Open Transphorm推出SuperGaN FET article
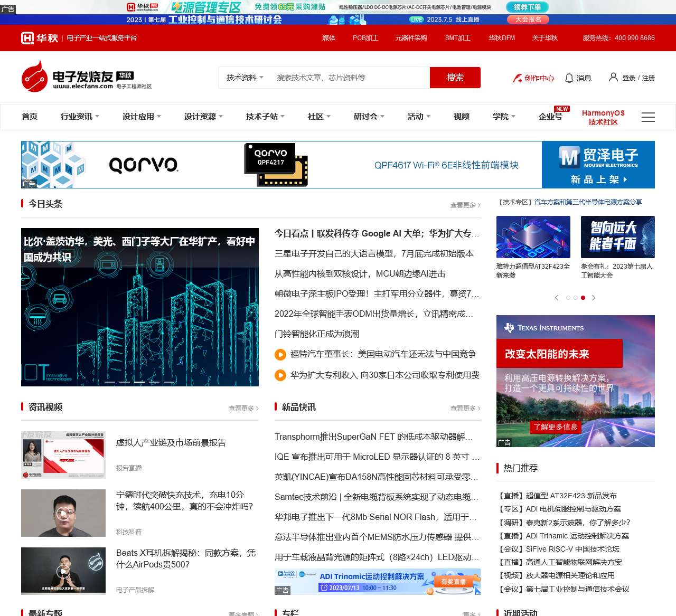Screen dimensions: 676x616 pos(374,437)
